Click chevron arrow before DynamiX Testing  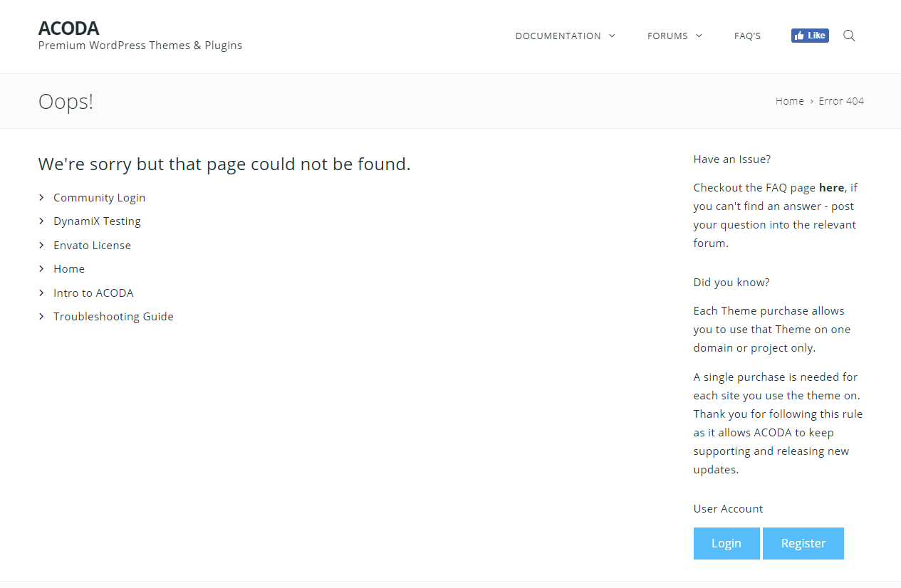pos(42,221)
